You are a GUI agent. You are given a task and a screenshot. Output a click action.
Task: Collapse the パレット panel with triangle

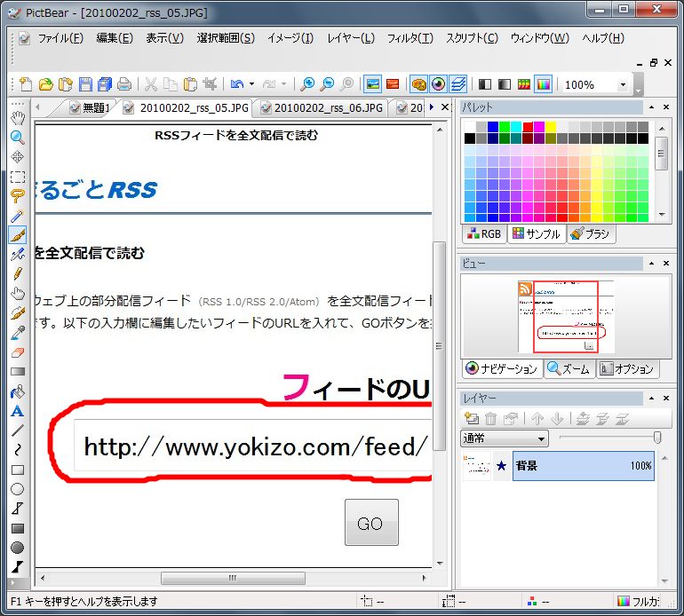click(652, 107)
